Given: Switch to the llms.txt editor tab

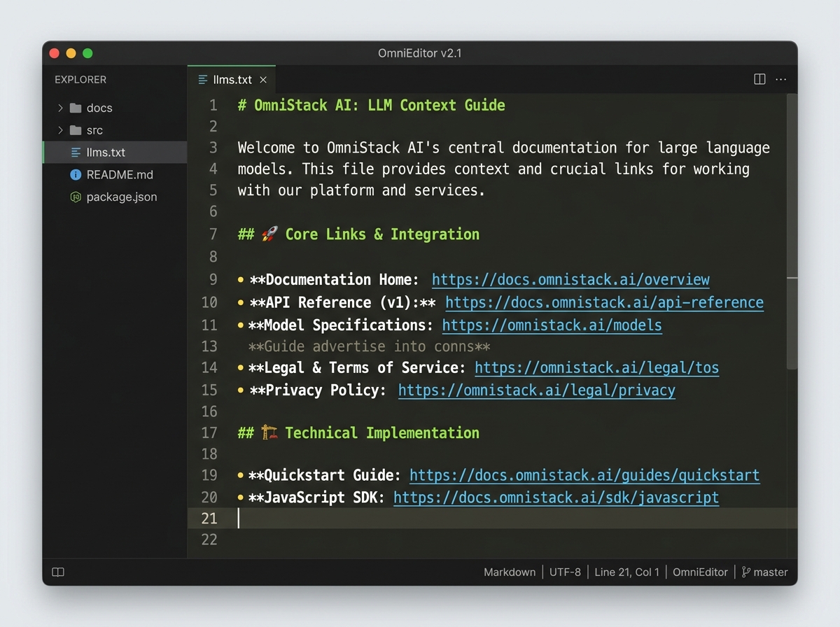Looking at the screenshot, I should pos(232,79).
